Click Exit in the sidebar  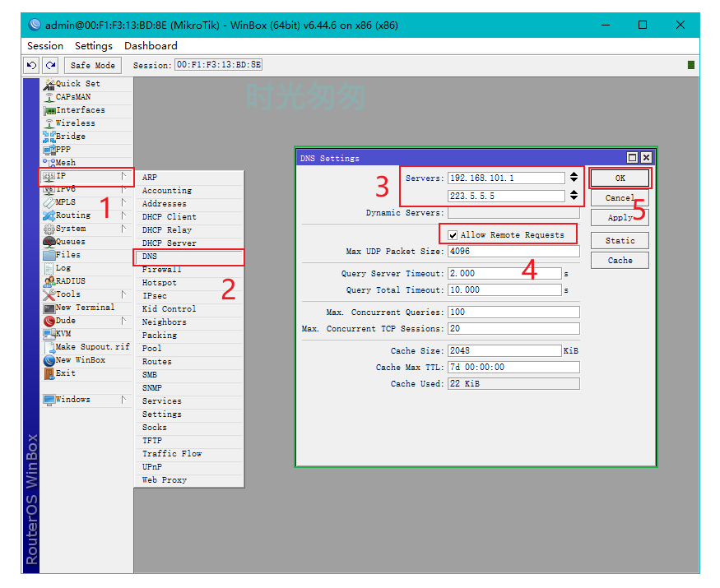pos(86,373)
